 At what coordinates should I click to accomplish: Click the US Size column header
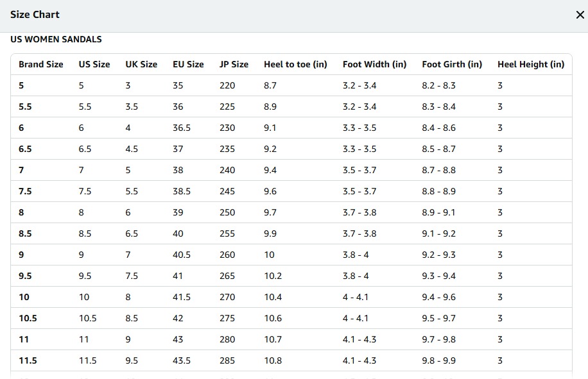tap(94, 64)
